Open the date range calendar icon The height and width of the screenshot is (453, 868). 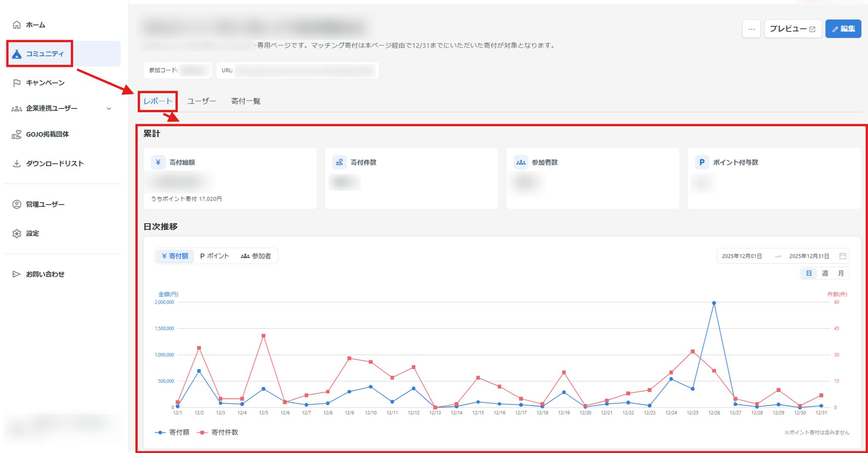tap(843, 256)
